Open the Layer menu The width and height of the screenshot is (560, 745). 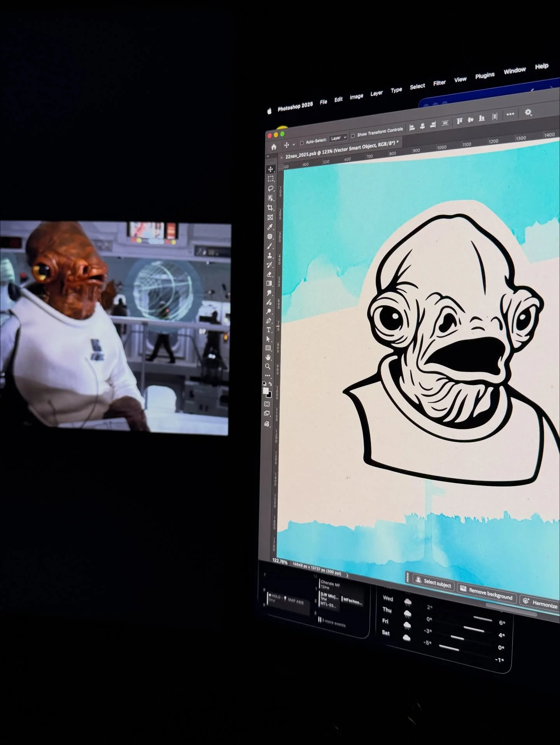point(376,93)
